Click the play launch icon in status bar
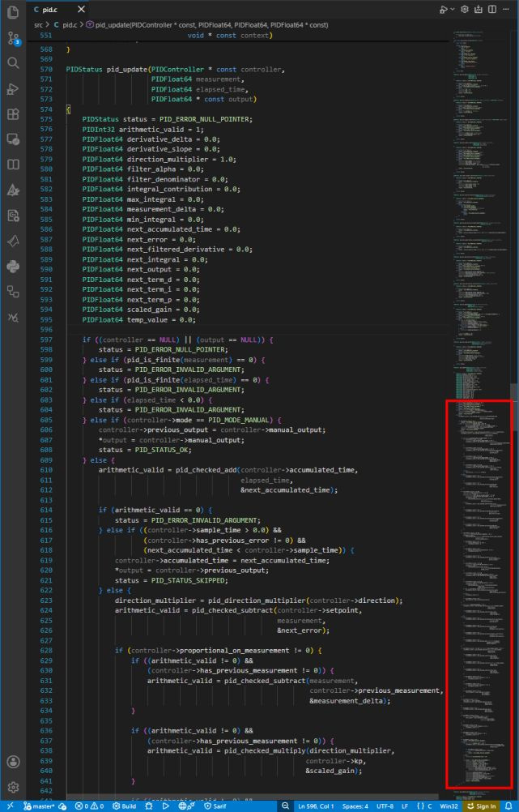The width and height of the screenshot is (519, 812). click(166, 806)
